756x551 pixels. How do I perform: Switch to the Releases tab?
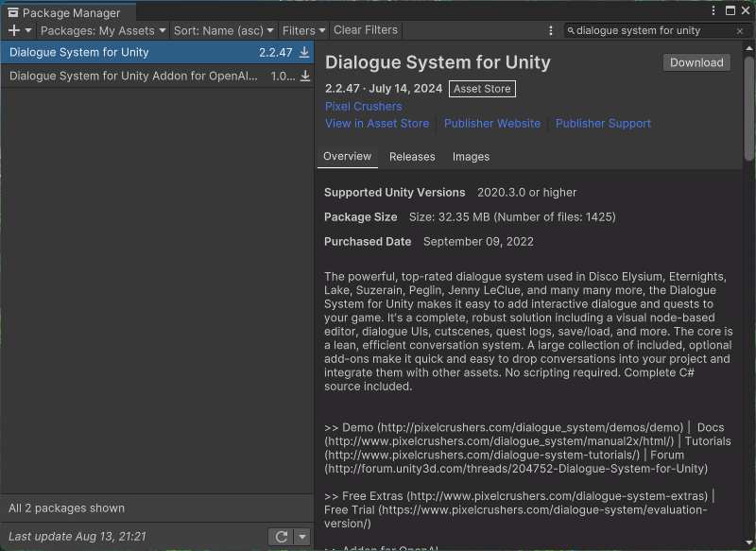point(412,157)
